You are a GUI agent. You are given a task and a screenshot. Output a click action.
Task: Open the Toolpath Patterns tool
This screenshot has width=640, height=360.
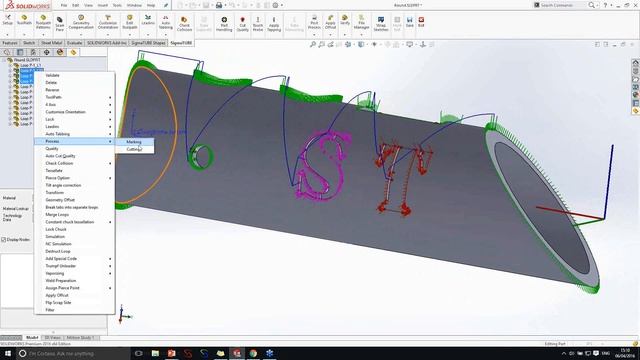[x=43, y=22]
